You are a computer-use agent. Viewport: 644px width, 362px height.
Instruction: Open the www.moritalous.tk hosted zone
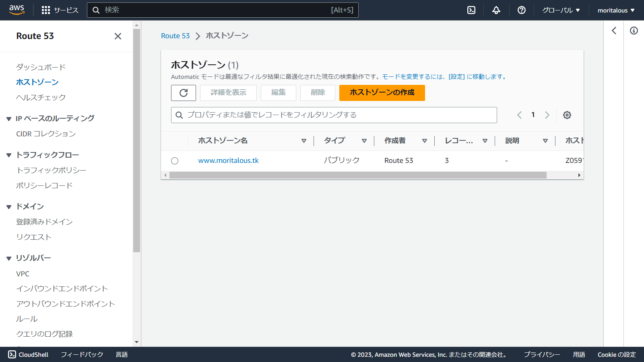tap(228, 160)
